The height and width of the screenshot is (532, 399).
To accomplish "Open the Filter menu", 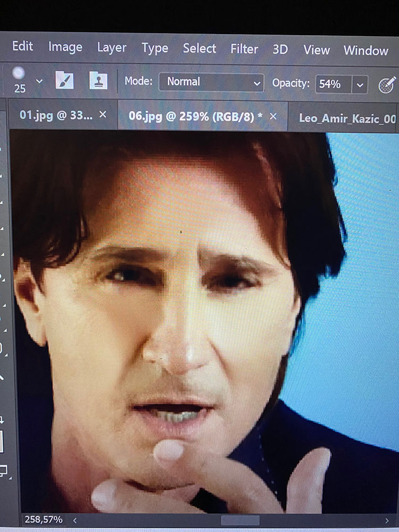I will (x=244, y=49).
